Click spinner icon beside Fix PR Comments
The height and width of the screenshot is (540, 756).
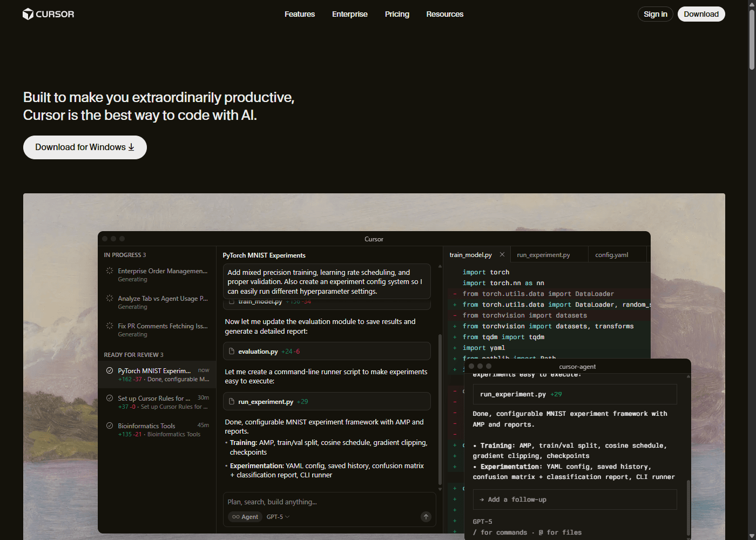point(110,326)
